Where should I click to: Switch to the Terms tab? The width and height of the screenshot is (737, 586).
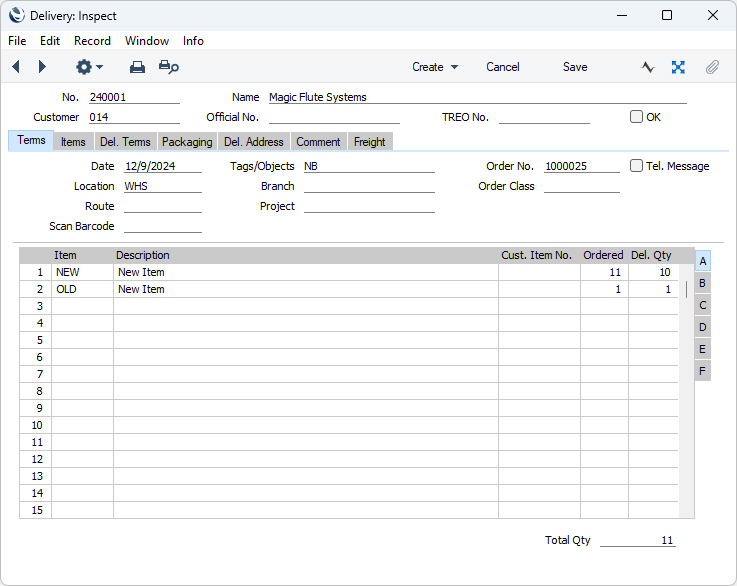(x=31, y=141)
